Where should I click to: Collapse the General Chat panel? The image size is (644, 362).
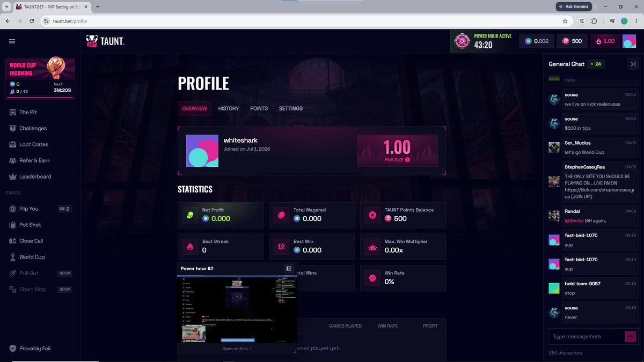(633, 64)
